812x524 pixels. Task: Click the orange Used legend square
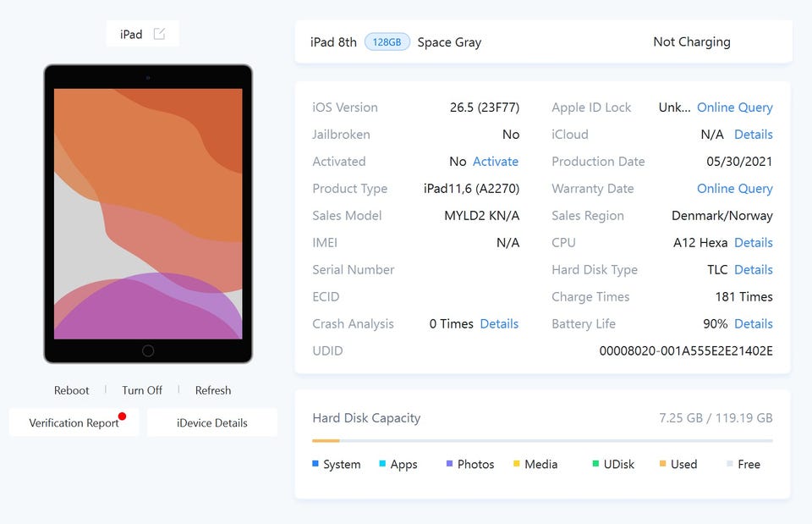pos(662,463)
